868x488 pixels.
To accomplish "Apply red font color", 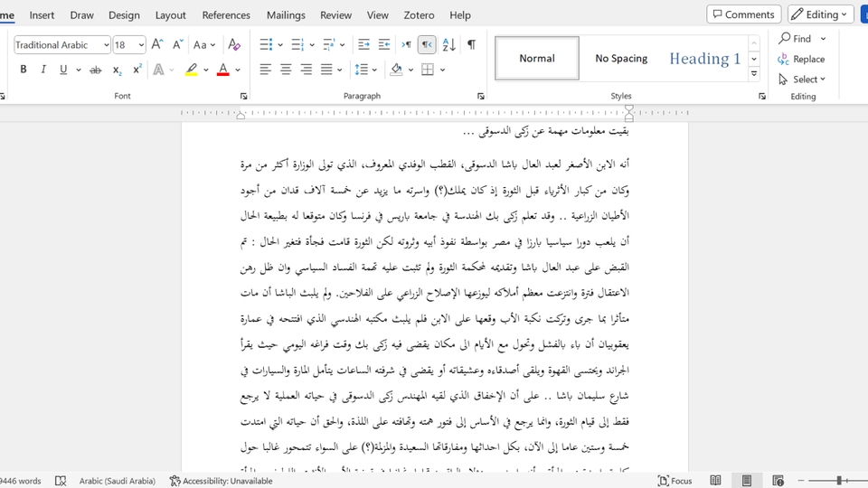I will (x=223, y=70).
